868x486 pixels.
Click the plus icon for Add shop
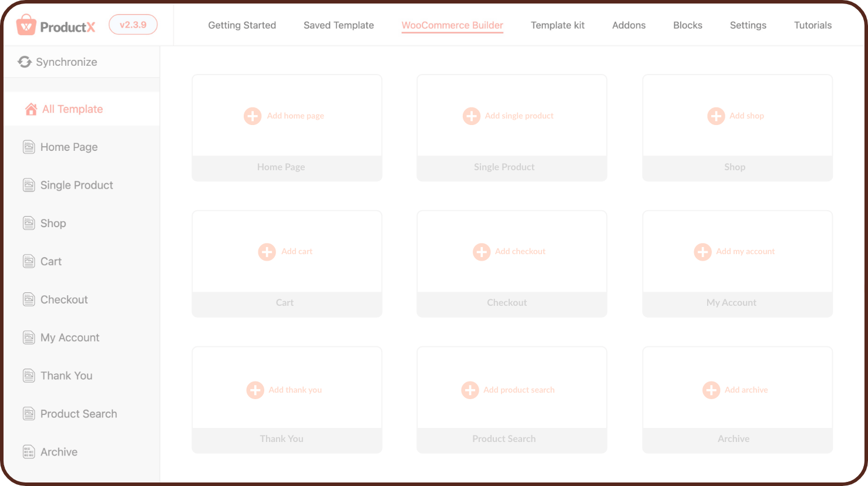pyautogui.click(x=716, y=116)
